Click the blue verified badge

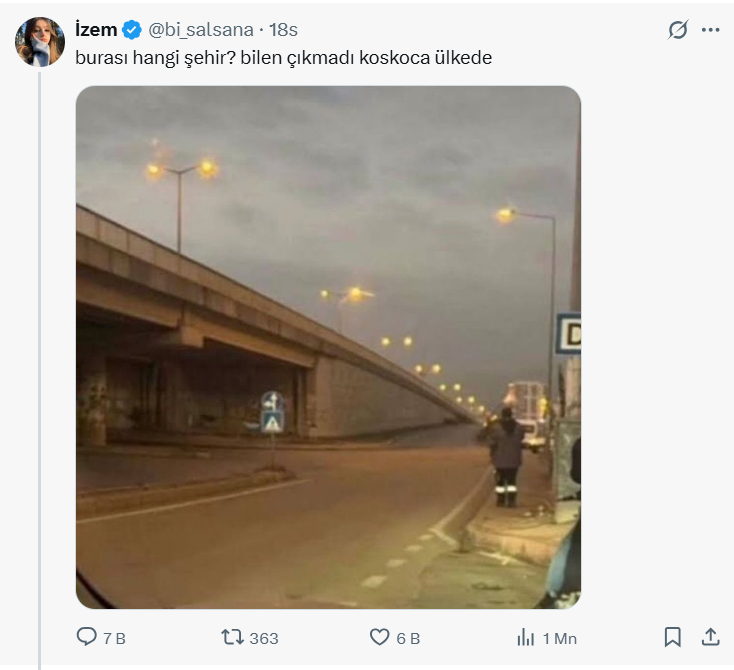pos(131,30)
